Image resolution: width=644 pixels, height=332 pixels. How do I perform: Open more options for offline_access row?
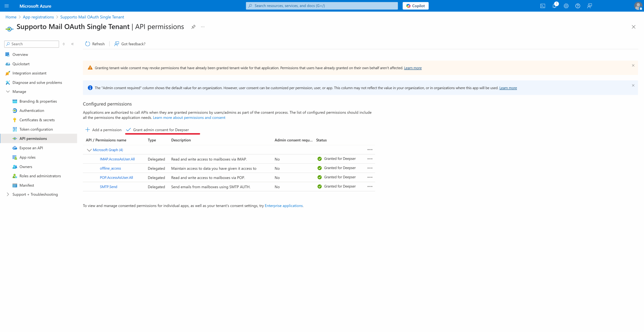coord(370,168)
